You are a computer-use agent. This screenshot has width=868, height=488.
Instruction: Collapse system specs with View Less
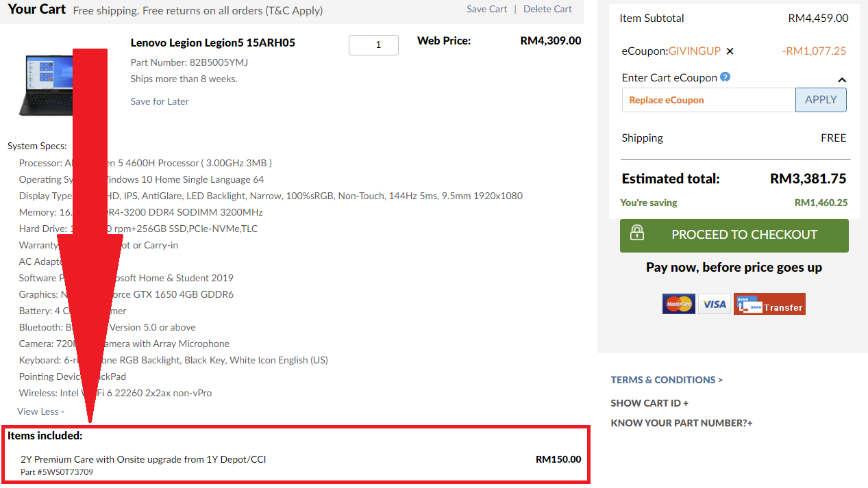(x=40, y=411)
